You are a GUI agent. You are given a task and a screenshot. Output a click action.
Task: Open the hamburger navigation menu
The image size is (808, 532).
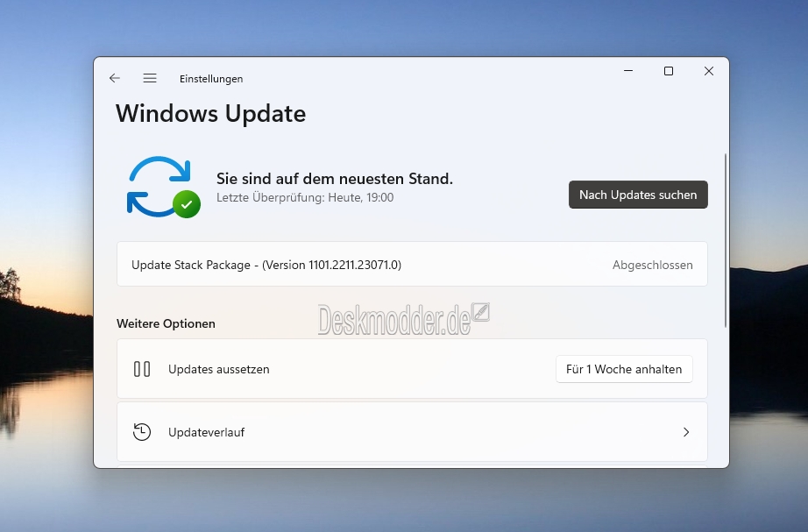click(x=150, y=78)
